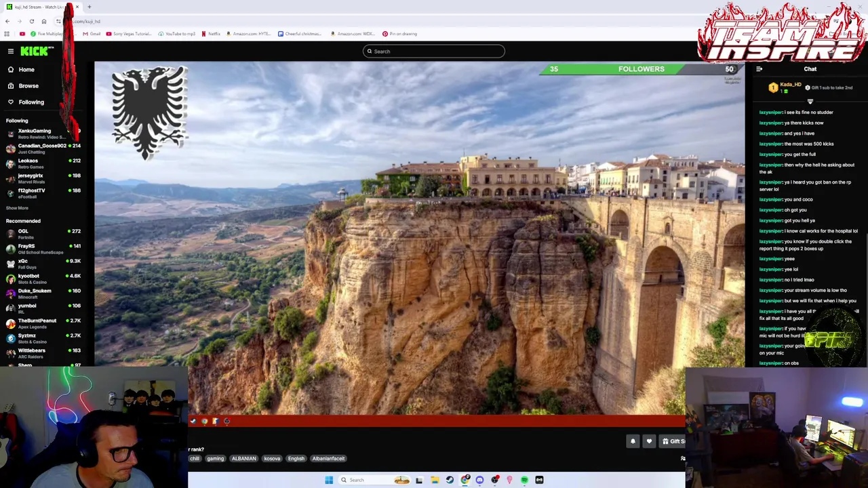Open Pin on drawing bookmark
868x488 pixels.
point(399,34)
